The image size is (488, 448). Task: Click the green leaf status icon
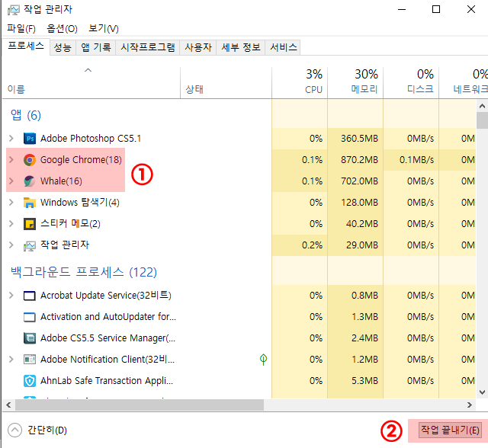tap(263, 359)
